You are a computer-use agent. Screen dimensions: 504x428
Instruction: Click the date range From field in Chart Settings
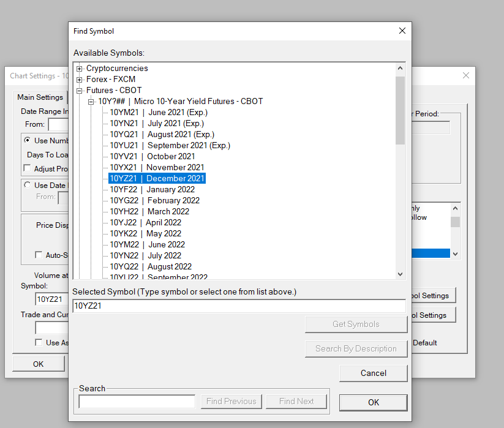[58, 124]
